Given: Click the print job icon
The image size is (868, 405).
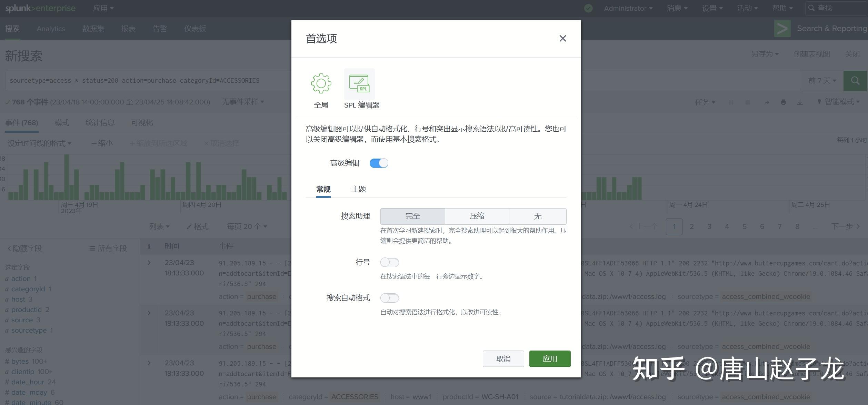Looking at the screenshot, I should click(x=783, y=102).
